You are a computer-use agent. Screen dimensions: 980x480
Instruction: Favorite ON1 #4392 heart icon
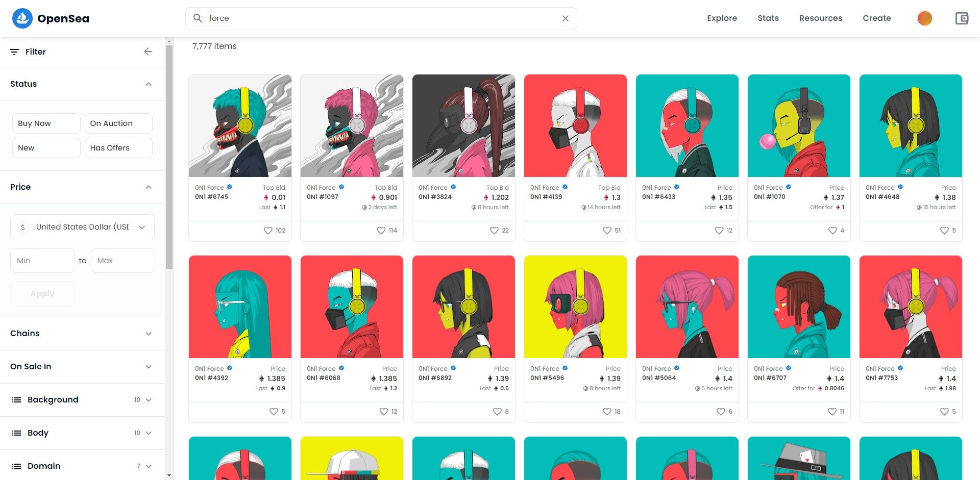point(274,412)
